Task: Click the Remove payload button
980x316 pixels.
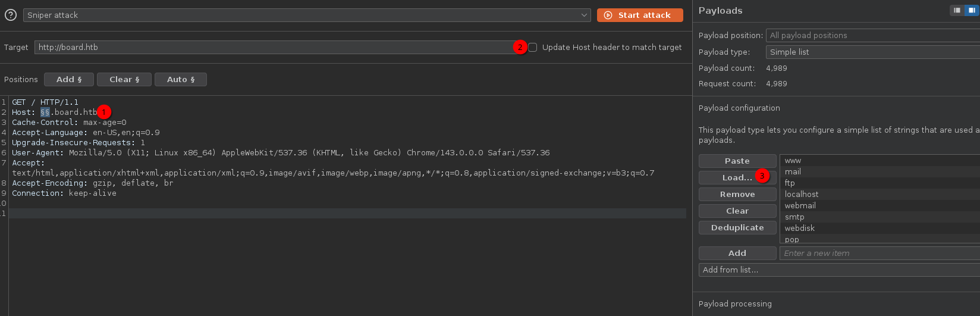Action: (737, 194)
